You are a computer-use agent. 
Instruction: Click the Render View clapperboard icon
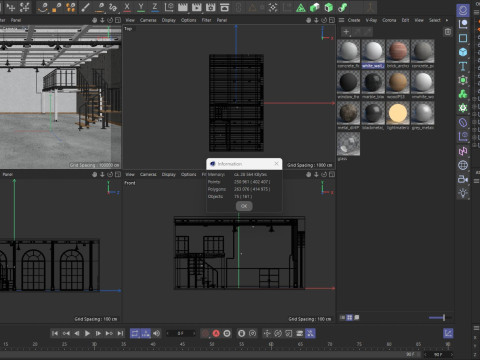(183, 7)
